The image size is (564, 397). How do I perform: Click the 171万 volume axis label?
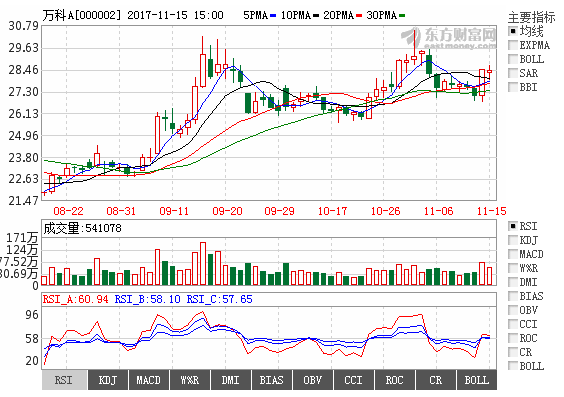22,238
